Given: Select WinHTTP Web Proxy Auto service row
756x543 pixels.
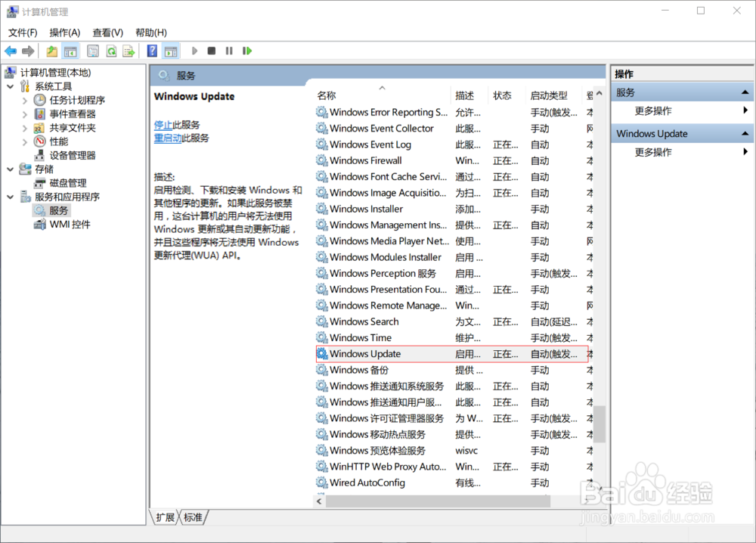Looking at the screenshot, I should point(454,467).
